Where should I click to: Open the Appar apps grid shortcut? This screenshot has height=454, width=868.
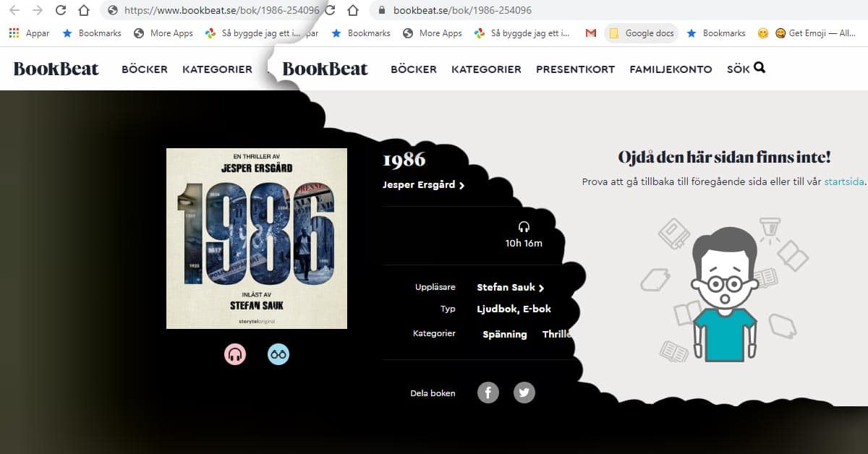[x=29, y=33]
